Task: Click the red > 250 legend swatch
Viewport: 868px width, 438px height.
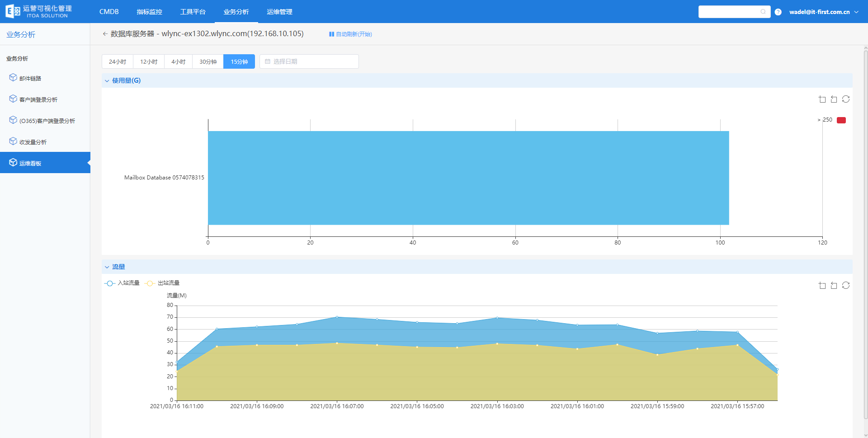Action: pos(841,120)
